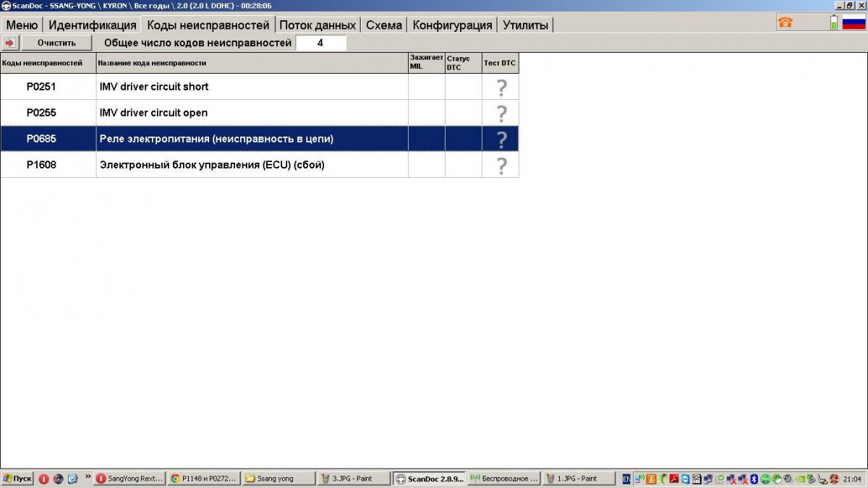868x488 pixels.
Task: Open the Конфигурация tab
Action: [453, 25]
